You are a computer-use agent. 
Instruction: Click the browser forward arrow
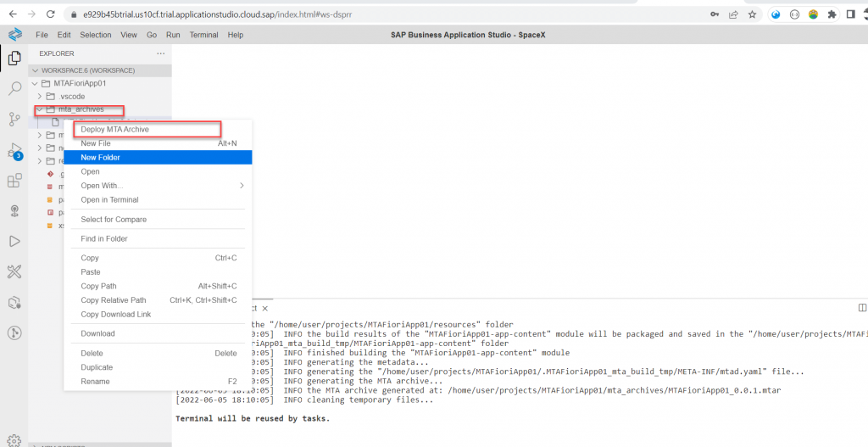point(31,14)
